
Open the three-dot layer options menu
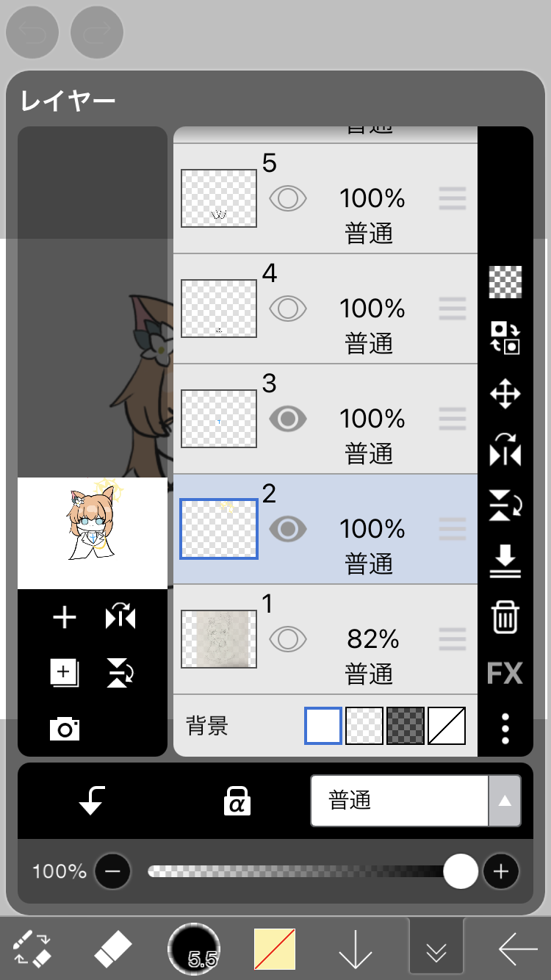[505, 728]
